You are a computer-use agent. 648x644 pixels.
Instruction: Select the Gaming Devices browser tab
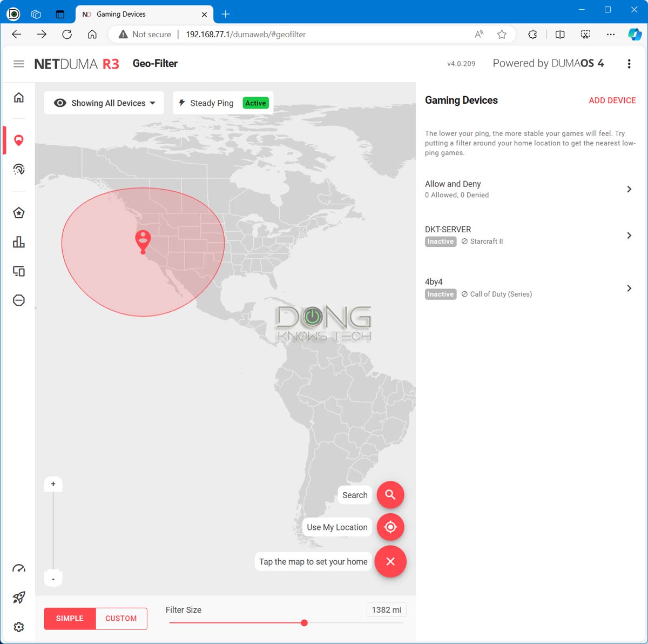click(144, 15)
